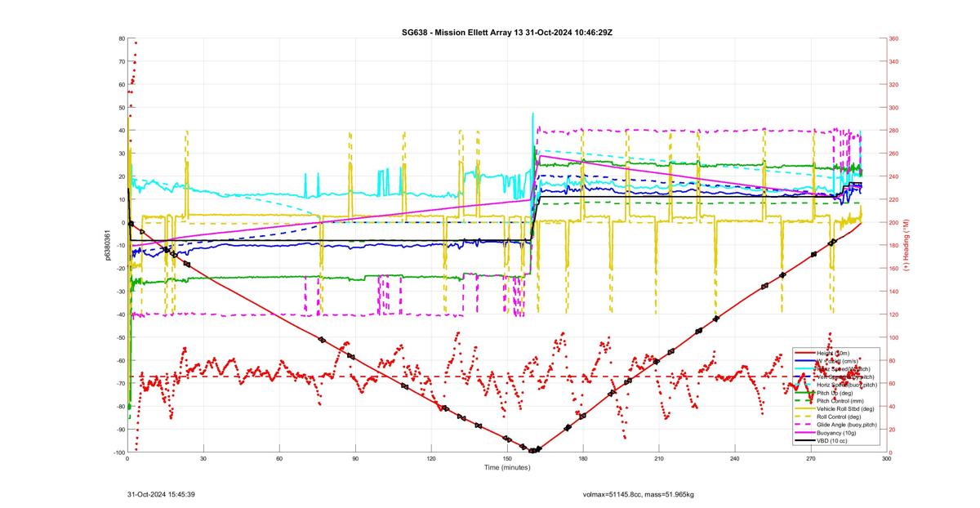Click right heading-axis tick label '100'
This screenshot has width=980, height=508.
click(x=894, y=337)
